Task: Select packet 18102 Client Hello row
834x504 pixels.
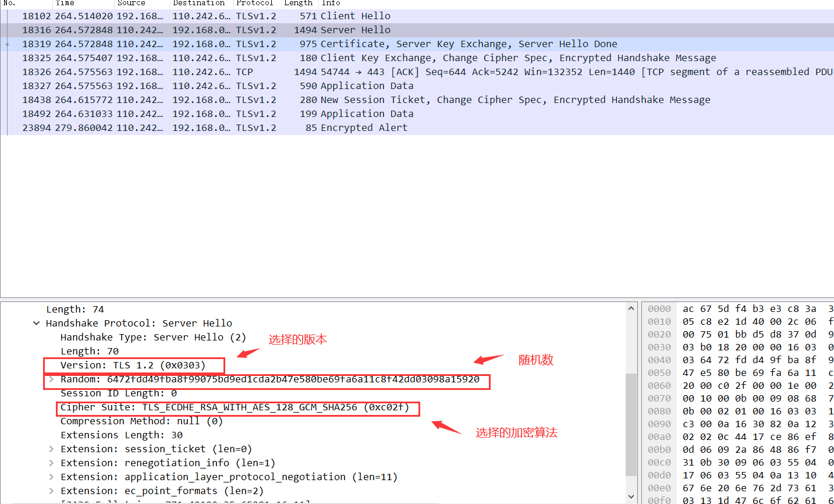Action: pyautogui.click(x=417, y=16)
